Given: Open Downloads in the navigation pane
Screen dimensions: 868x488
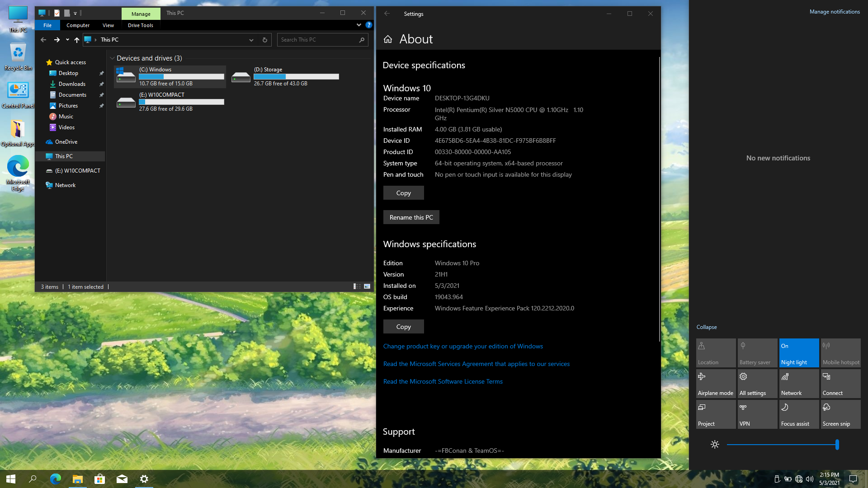Looking at the screenshot, I should (72, 84).
